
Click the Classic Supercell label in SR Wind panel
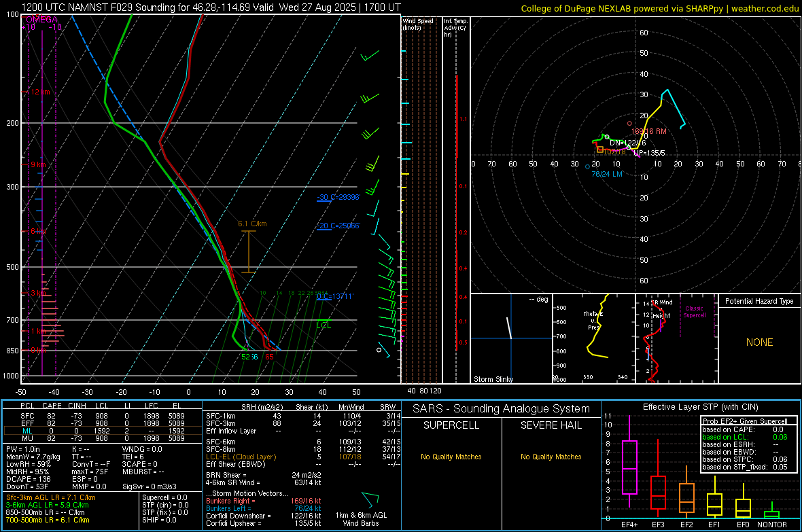pos(694,312)
